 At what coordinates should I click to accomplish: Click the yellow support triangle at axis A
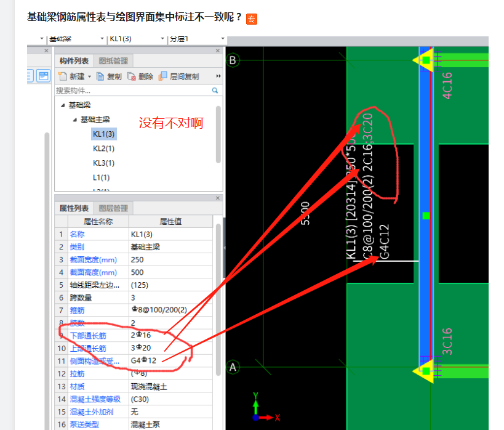click(x=423, y=371)
